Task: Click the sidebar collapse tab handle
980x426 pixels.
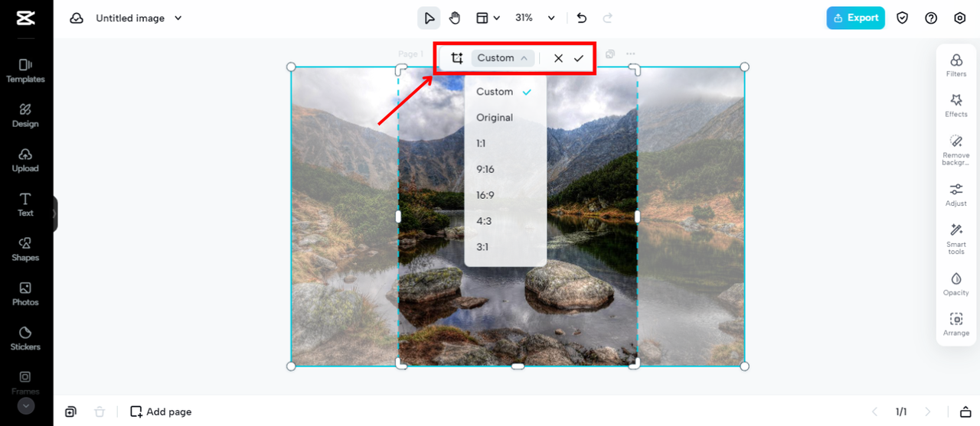Action: [55, 215]
